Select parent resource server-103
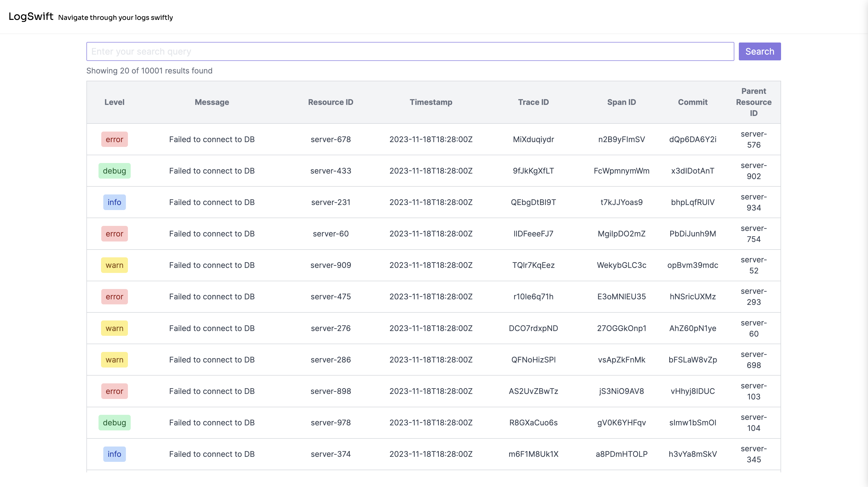The height and width of the screenshot is (487, 868). [753, 391]
